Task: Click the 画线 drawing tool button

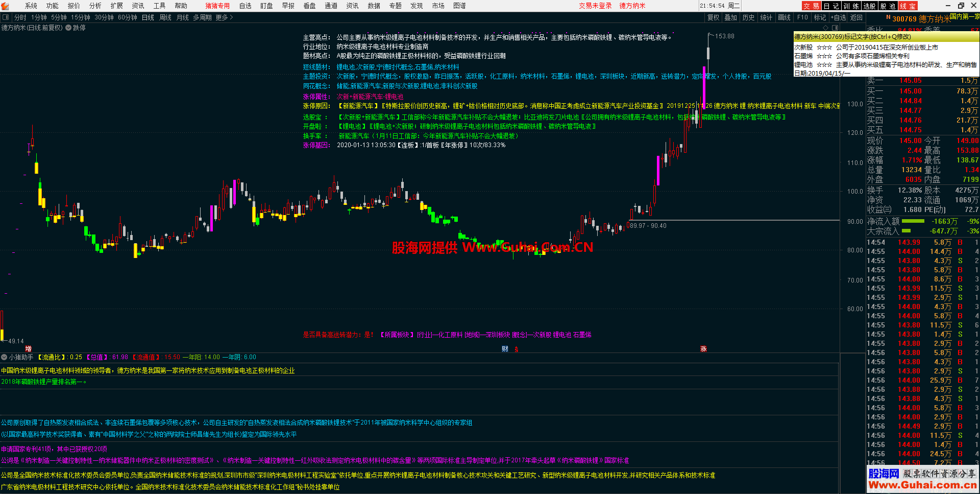Action: tap(785, 17)
